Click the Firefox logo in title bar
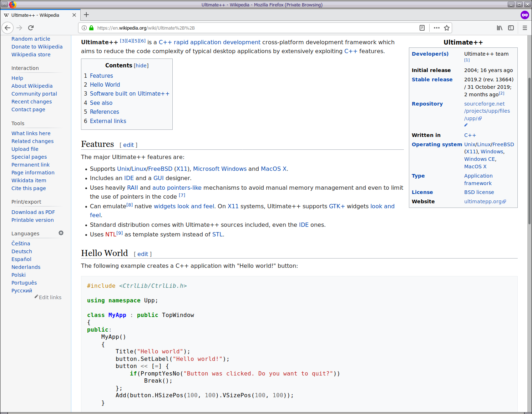The width and height of the screenshot is (532, 414). [x=12, y=5]
